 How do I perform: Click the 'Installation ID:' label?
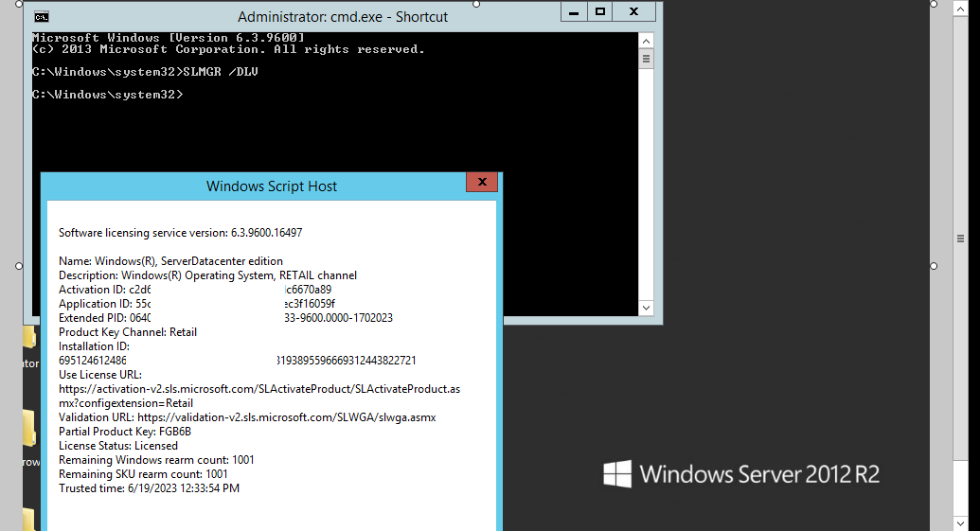click(x=94, y=346)
